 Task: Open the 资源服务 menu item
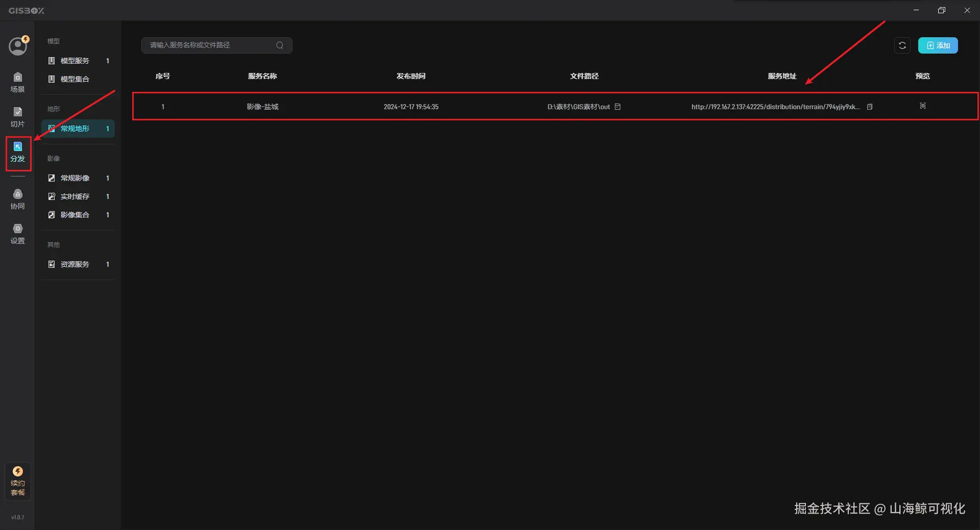78,264
